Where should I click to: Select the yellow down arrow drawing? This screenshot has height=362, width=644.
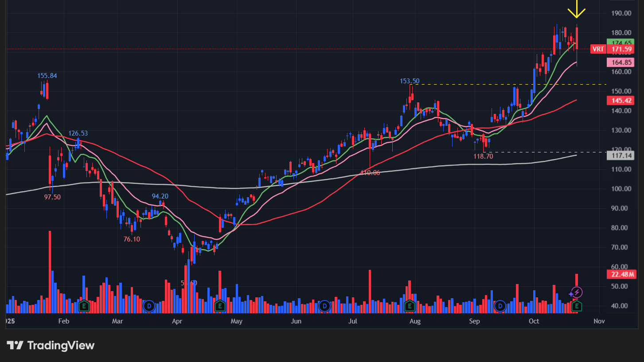pos(577,9)
